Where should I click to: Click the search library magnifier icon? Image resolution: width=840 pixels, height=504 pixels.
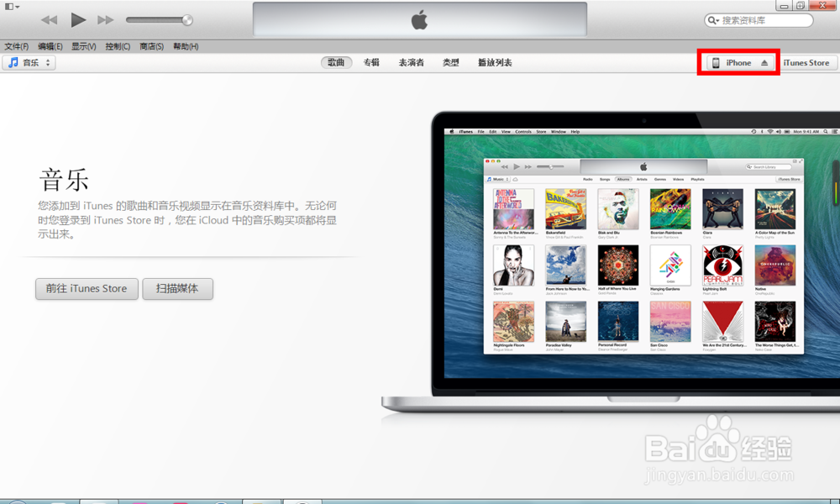pos(713,20)
